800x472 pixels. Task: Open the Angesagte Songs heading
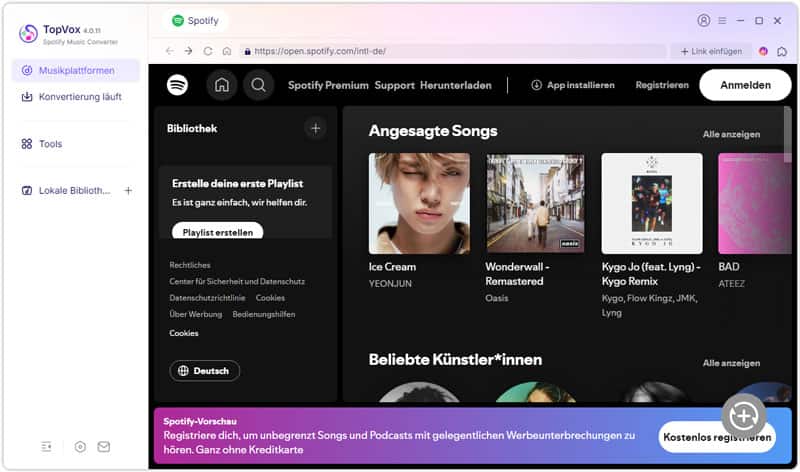(x=433, y=131)
